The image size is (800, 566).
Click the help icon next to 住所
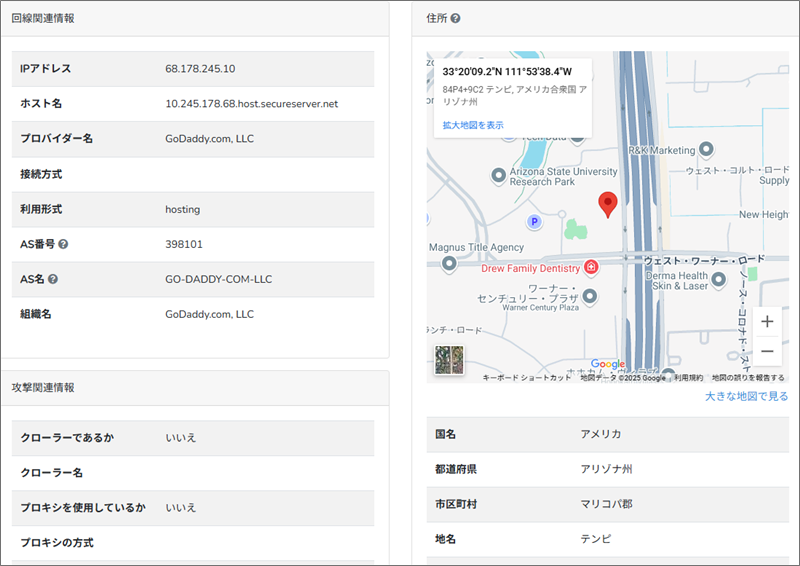pyautogui.click(x=456, y=18)
